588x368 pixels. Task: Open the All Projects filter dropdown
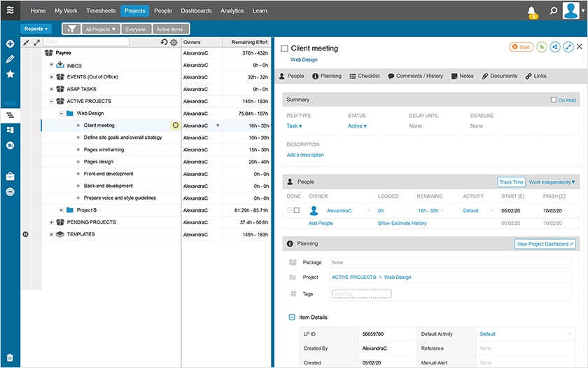point(101,29)
